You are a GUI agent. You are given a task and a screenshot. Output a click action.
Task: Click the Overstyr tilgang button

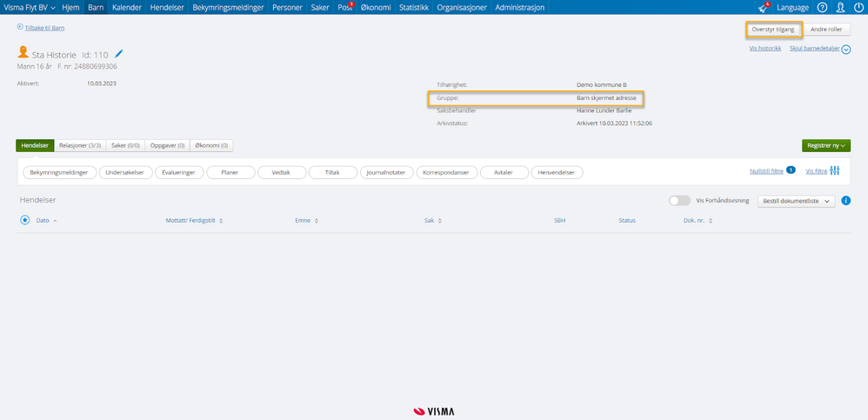click(x=773, y=30)
